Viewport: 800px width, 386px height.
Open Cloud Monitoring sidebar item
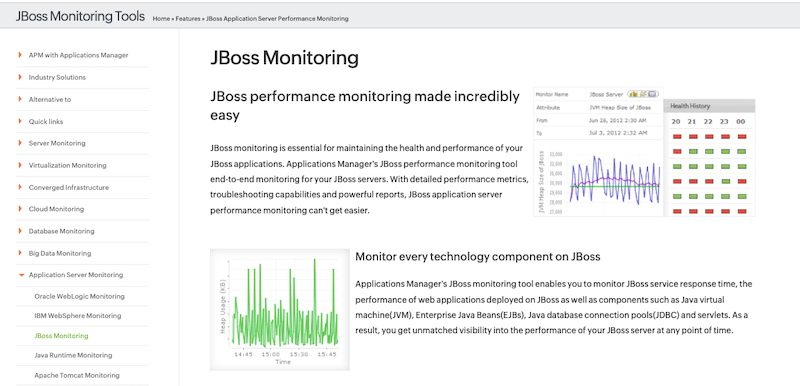click(56, 209)
